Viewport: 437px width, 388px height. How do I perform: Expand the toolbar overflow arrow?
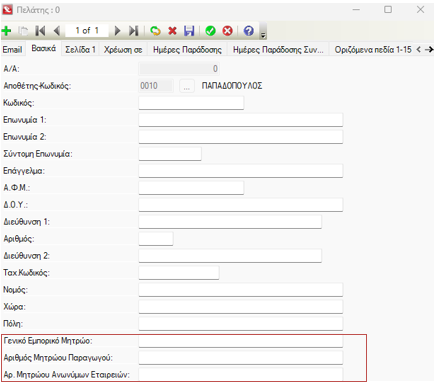click(x=263, y=32)
